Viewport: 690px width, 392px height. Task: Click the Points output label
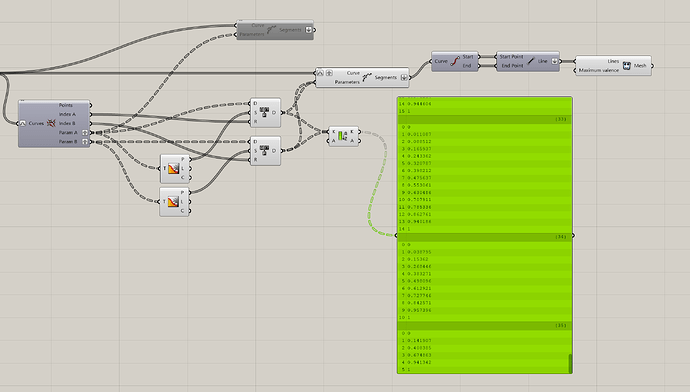pos(66,105)
